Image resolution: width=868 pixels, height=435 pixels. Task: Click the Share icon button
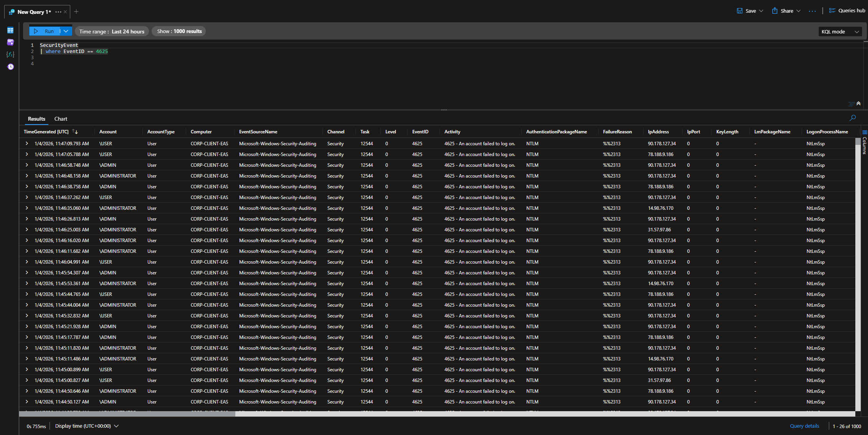775,11
